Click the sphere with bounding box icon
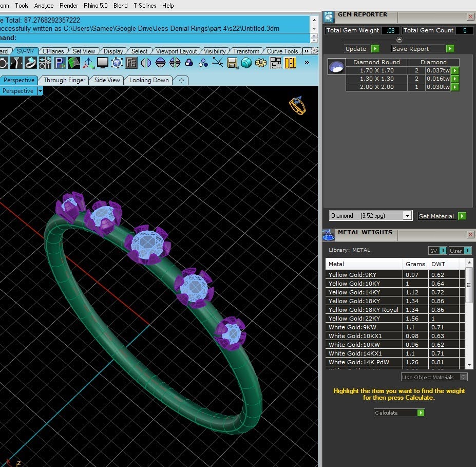The height and width of the screenshot is (467, 476). point(117,63)
